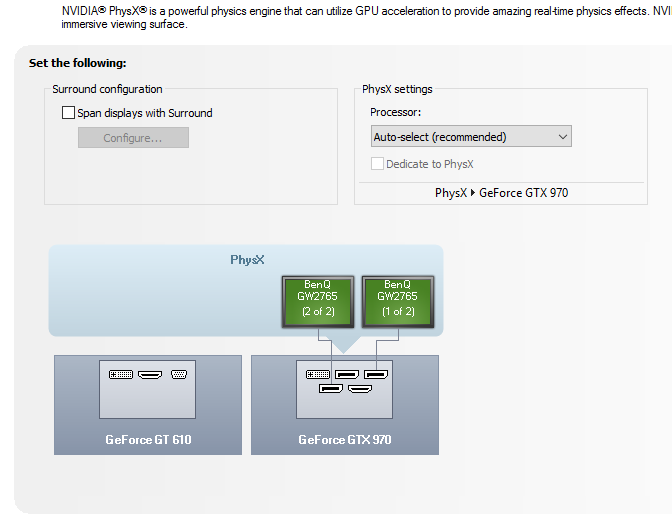
Task: Click the Processor: label
Action: (x=396, y=112)
